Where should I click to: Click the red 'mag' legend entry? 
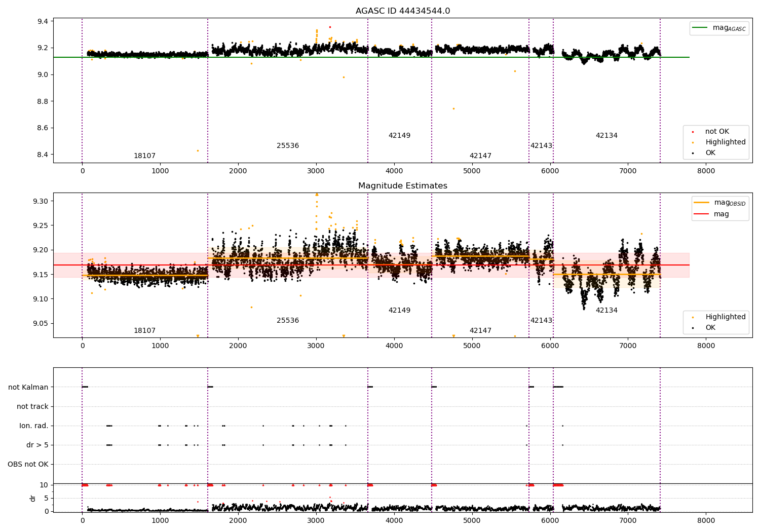tap(721, 214)
